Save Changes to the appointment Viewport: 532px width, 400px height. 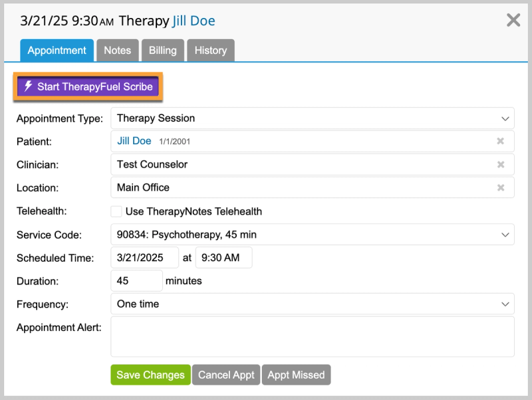pos(150,374)
